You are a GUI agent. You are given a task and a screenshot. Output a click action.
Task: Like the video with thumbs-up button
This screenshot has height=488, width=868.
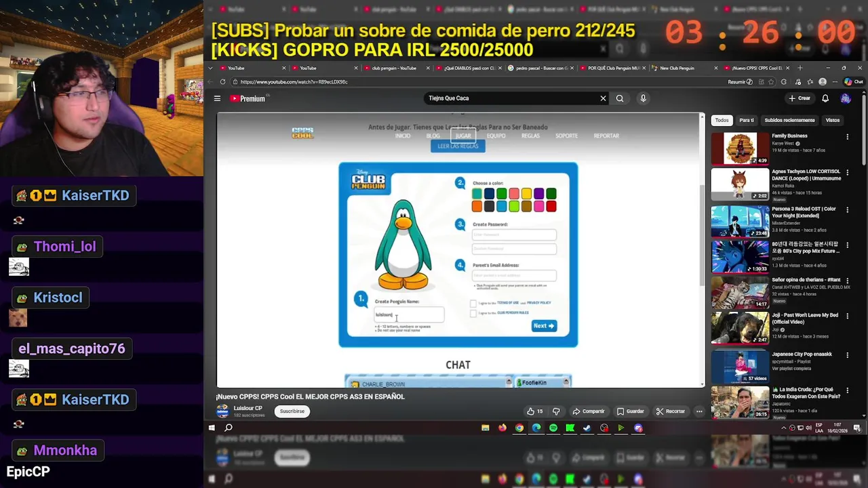coord(534,411)
